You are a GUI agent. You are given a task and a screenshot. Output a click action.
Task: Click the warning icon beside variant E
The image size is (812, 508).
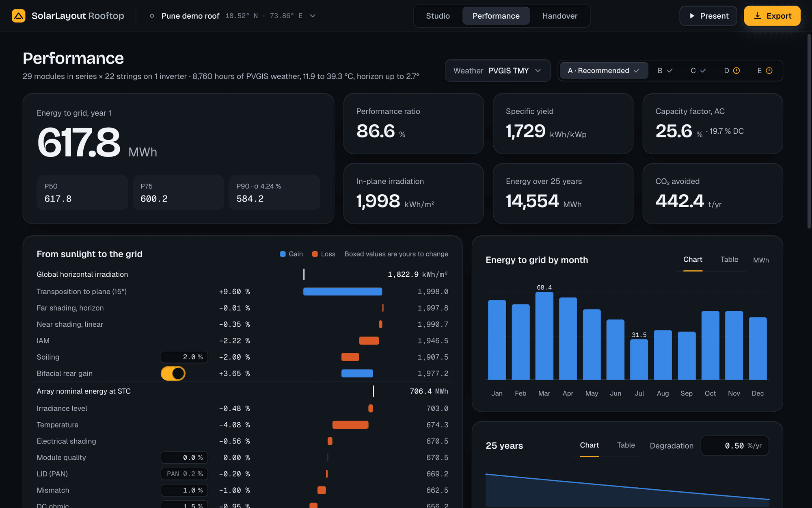pos(769,71)
